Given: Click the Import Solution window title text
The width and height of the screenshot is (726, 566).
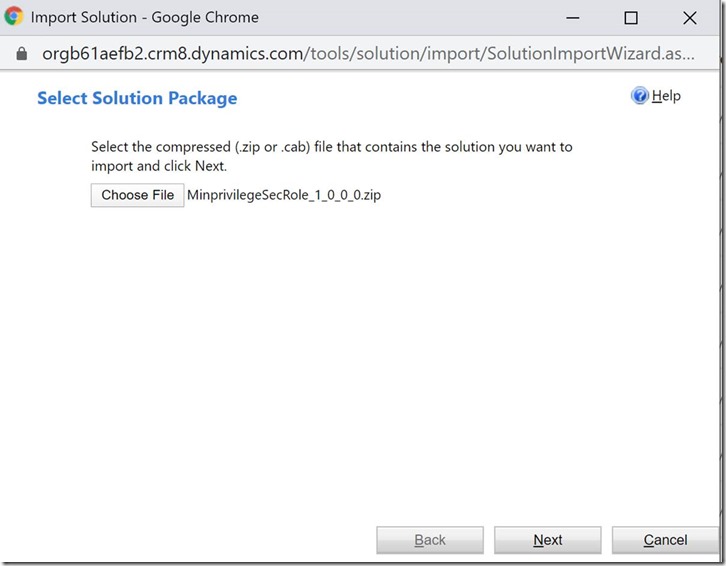Looking at the screenshot, I should 145,17.
